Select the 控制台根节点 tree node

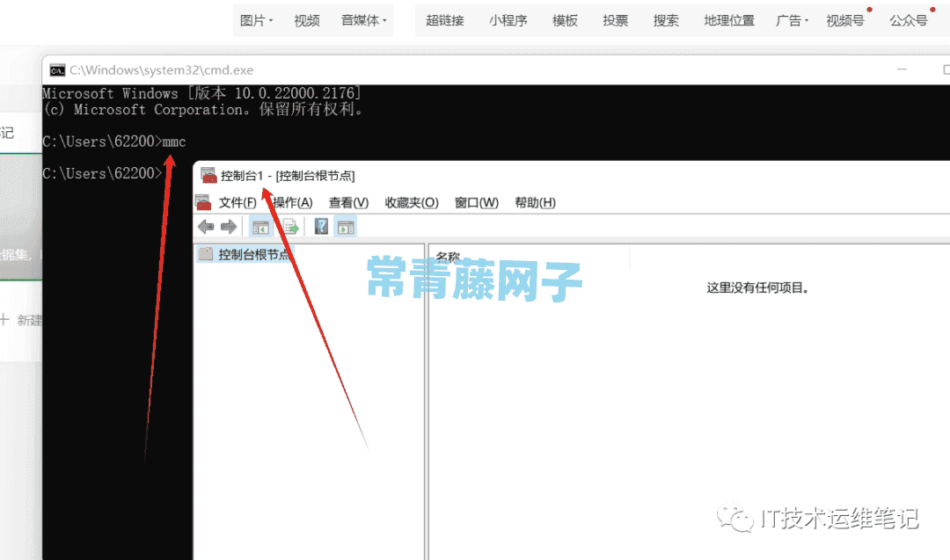pyautogui.click(x=254, y=254)
